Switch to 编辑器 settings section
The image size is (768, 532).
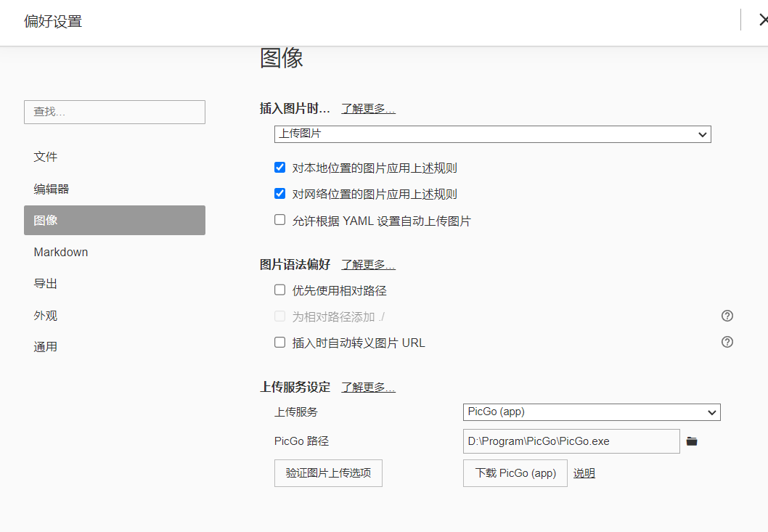click(x=51, y=189)
